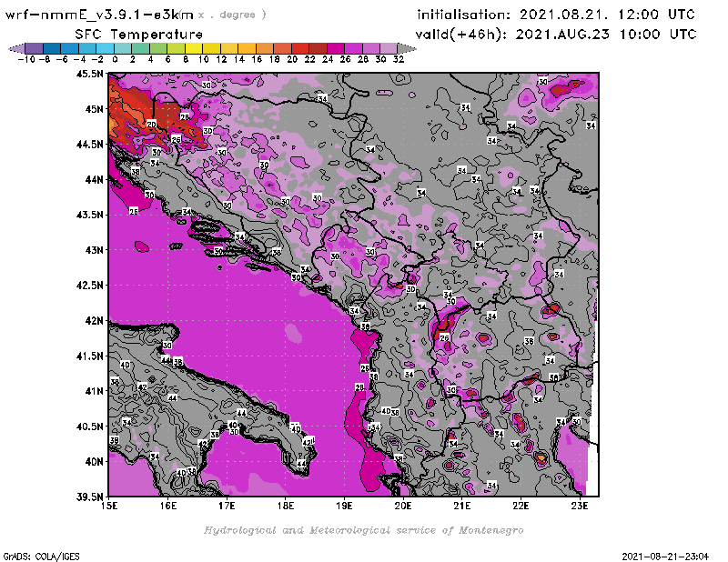728x562 pixels.
Task: Choose the legend swatch between 12 and 14
Action: tap(229, 48)
